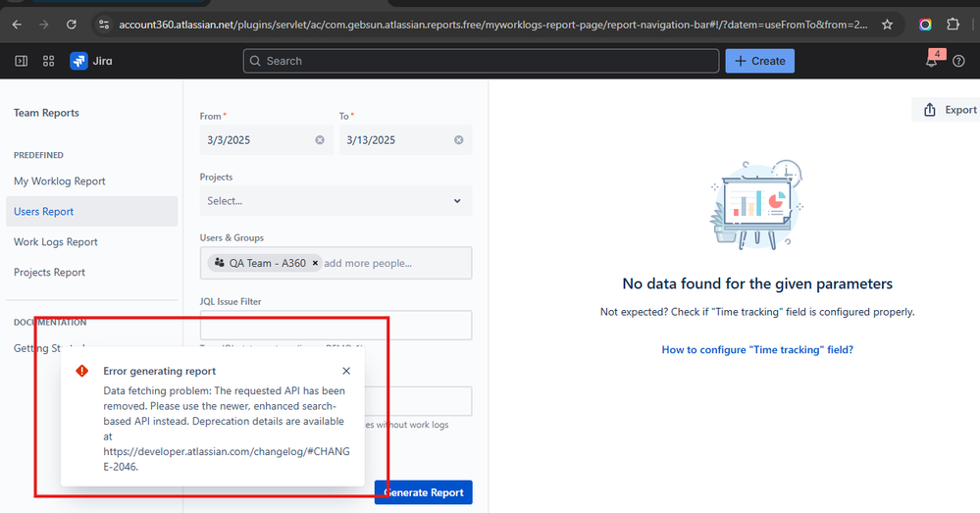The height and width of the screenshot is (513, 980).
Task: Go back with browser back arrow
Action: 17,25
